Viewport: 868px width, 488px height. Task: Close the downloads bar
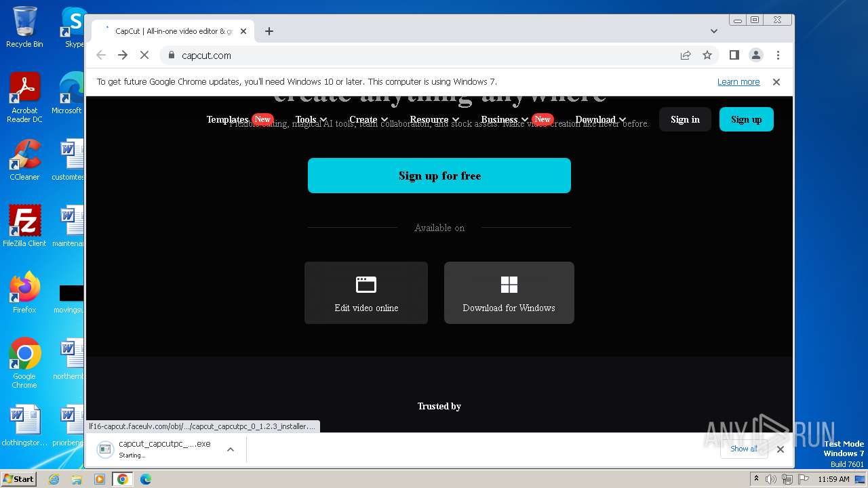tap(781, 449)
